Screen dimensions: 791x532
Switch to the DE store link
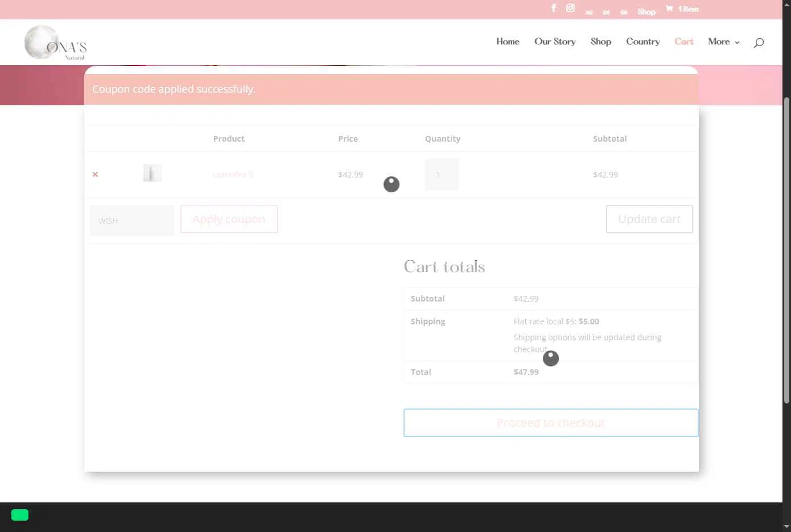click(x=607, y=13)
